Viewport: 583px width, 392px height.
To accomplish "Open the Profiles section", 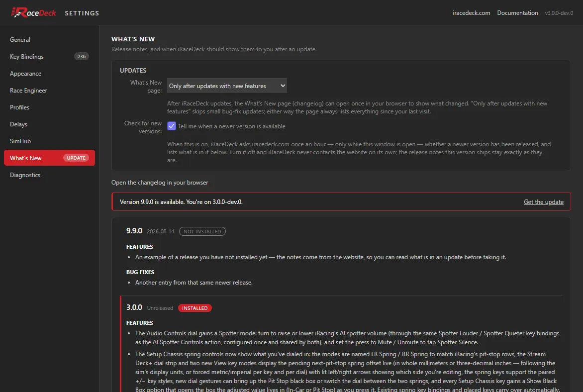I will point(49,107).
